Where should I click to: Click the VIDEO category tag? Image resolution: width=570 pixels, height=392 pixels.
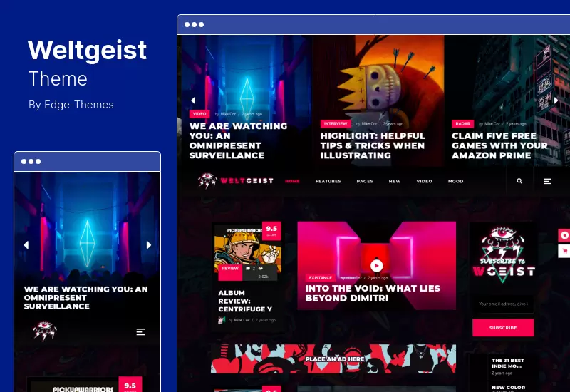click(199, 114)
